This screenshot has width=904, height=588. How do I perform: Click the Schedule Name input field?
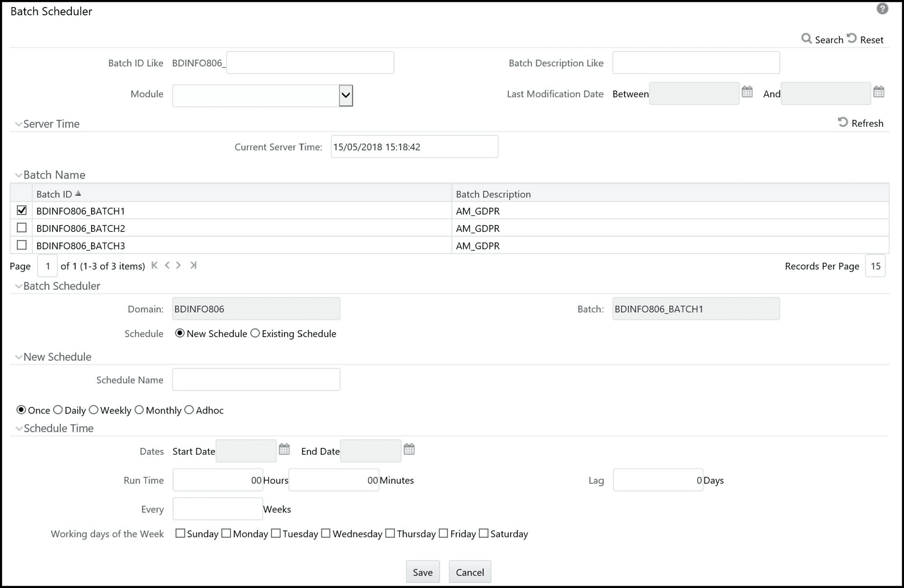coord(256,379)
